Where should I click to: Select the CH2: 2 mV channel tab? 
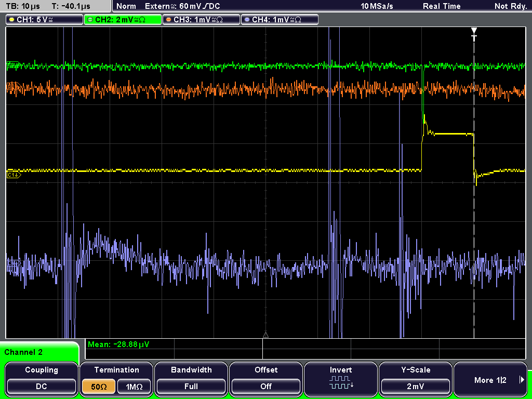[123, 20]
